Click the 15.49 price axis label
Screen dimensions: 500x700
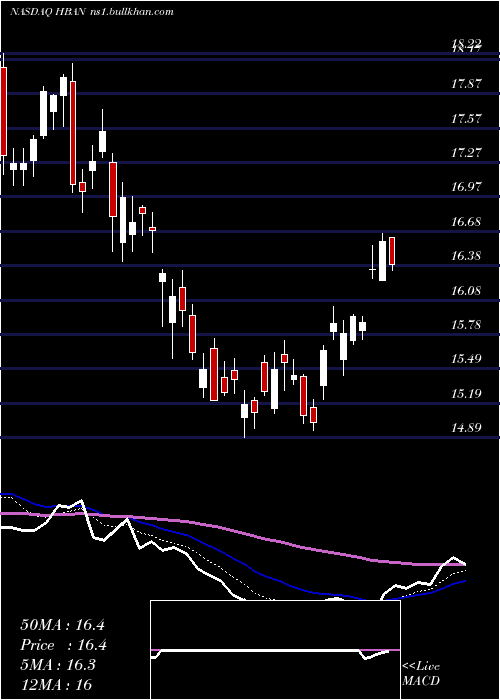(x=466, y=358)
